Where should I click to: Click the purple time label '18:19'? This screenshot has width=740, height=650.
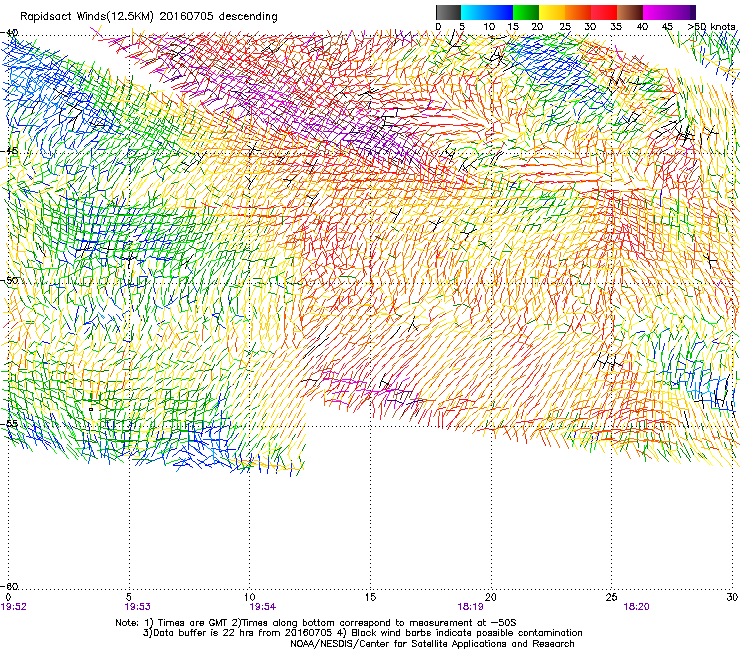pyautogui.click(x=470, y=607)
